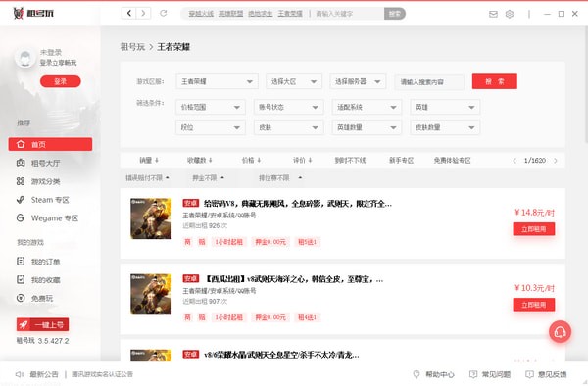Filter by 到时不下线
The height and width of the screenshot is (386, 588).
(x=350, y=160)
